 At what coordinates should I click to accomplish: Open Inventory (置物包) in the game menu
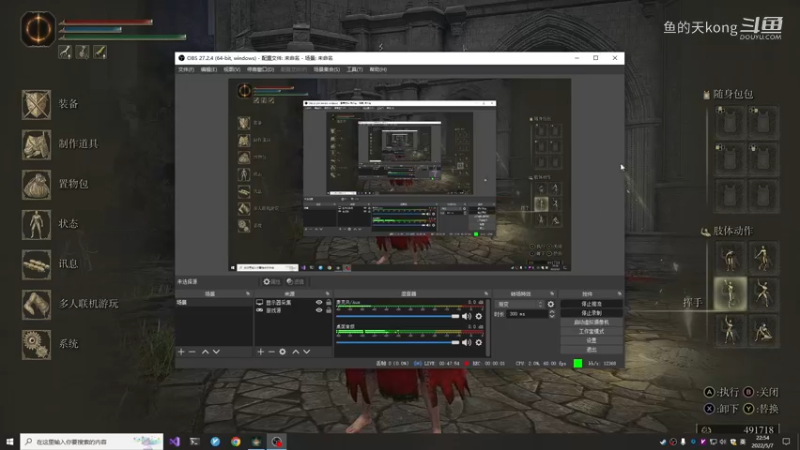coord(55,184)
